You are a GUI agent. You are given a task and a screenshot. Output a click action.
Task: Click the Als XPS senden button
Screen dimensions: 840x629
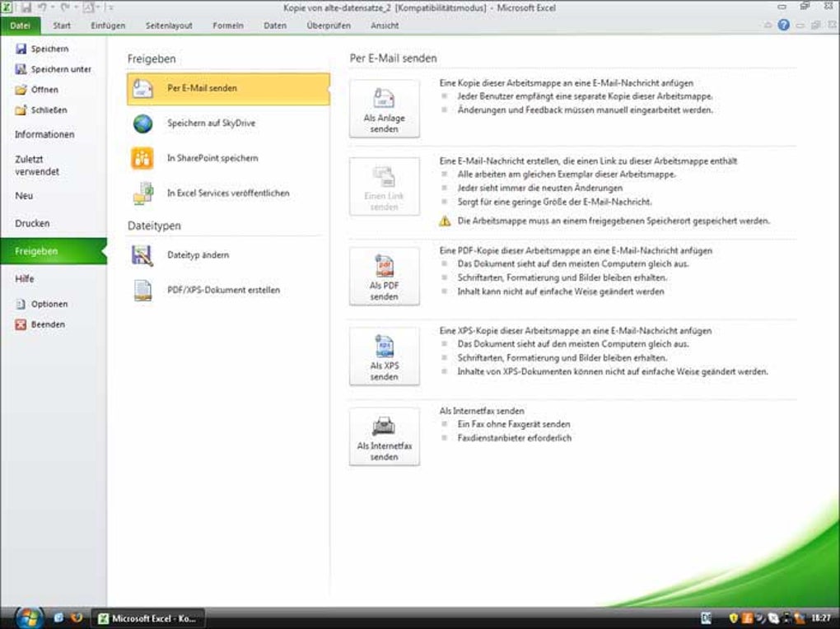384,356
